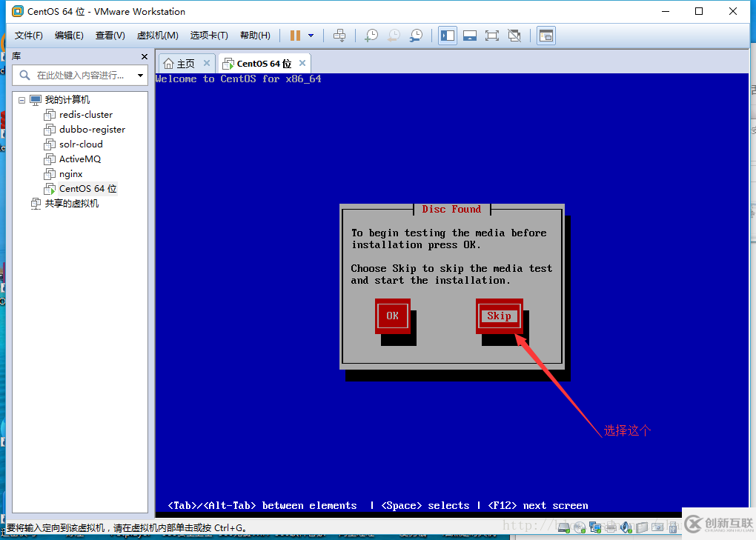
Task: Click the search magnifier icon in library
Action: [24, 75]
